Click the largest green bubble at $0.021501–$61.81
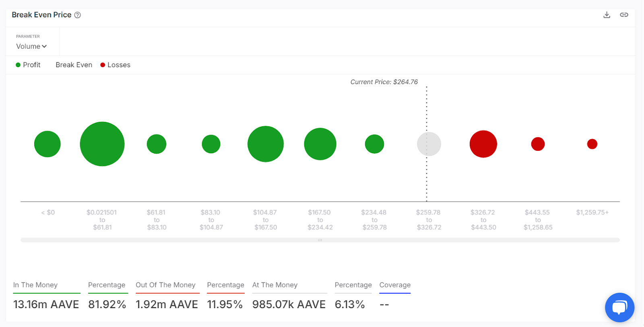 [102, 144]
